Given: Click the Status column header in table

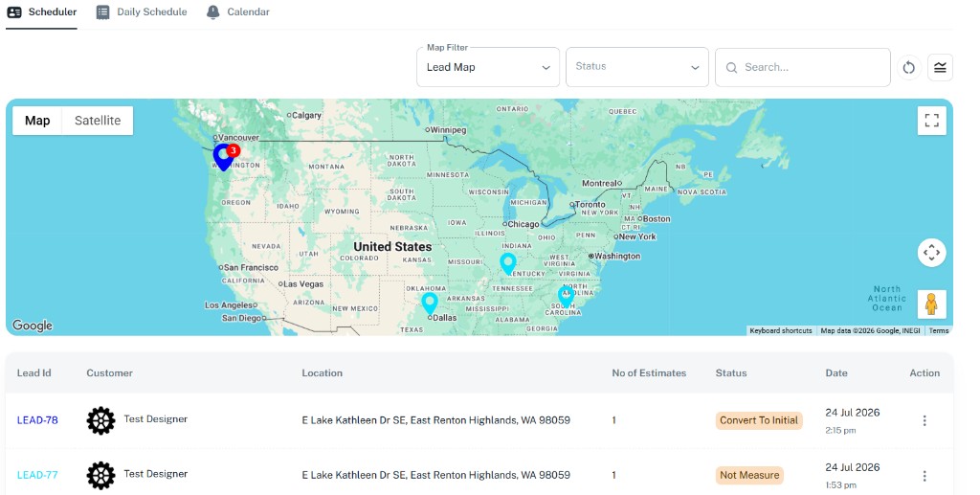Looking at the screenshot, I should coord(731,373).
